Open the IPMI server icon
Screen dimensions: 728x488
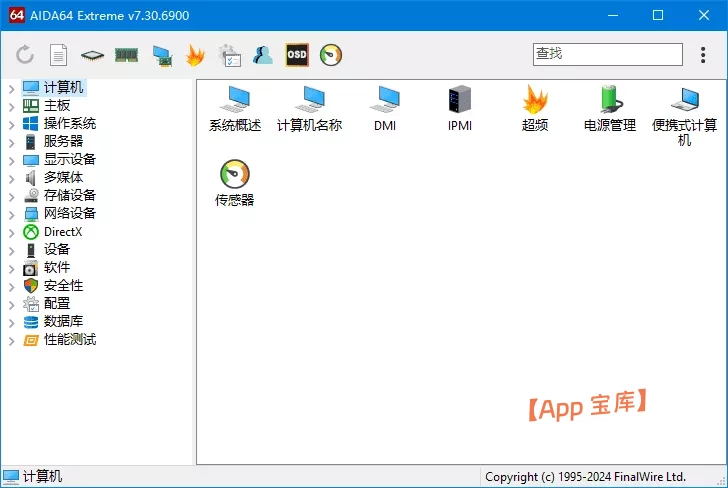pos(460,109)
